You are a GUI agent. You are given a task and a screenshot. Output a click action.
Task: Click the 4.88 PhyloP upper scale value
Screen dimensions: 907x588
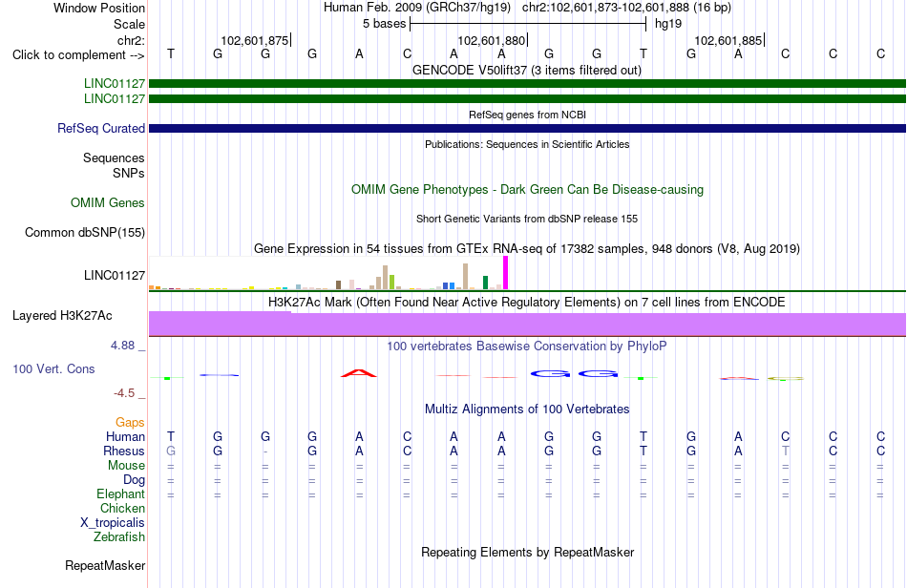coord(122,346)
